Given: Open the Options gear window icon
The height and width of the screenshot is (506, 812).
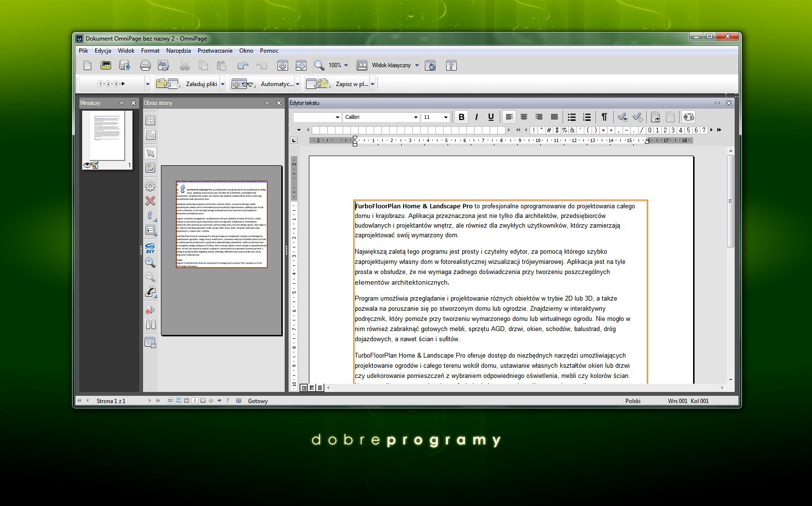Looking at the screenshot, I should pyautogui.click(x=282, y=65).
